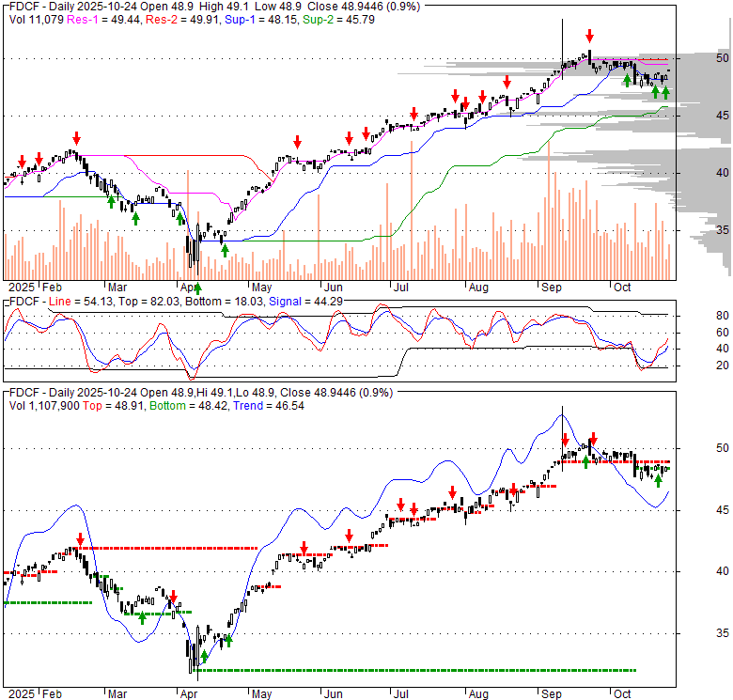Click Apr on the bottom chart date axis
This screenshot has width=733, height=700.
coord(189,694)
